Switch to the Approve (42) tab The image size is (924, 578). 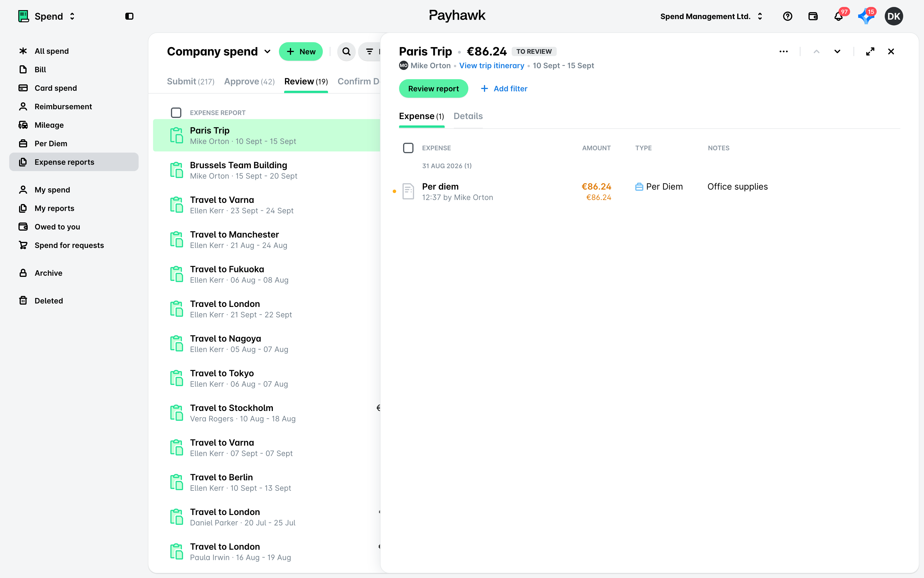click(x=249, y=81)
